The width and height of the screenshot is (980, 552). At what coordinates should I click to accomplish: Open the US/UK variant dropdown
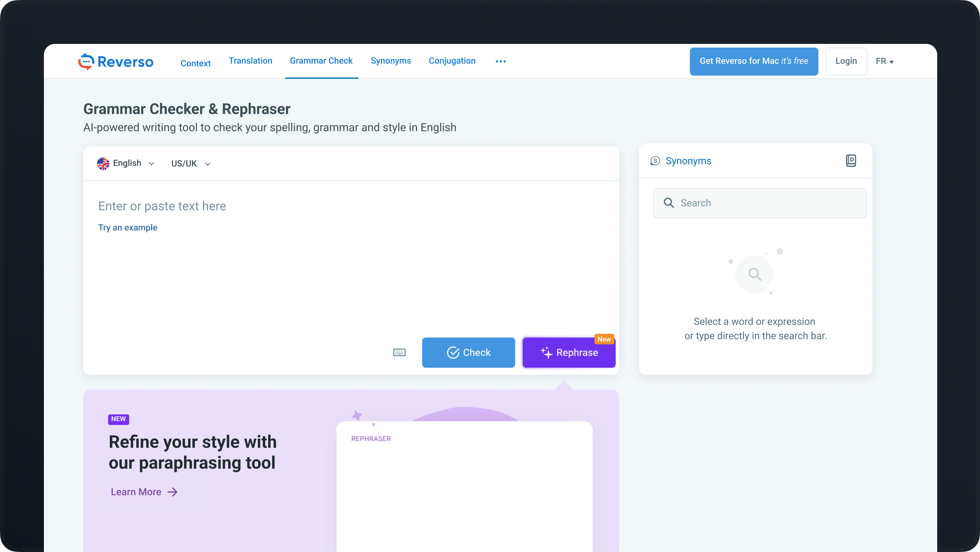click(191, 164)
